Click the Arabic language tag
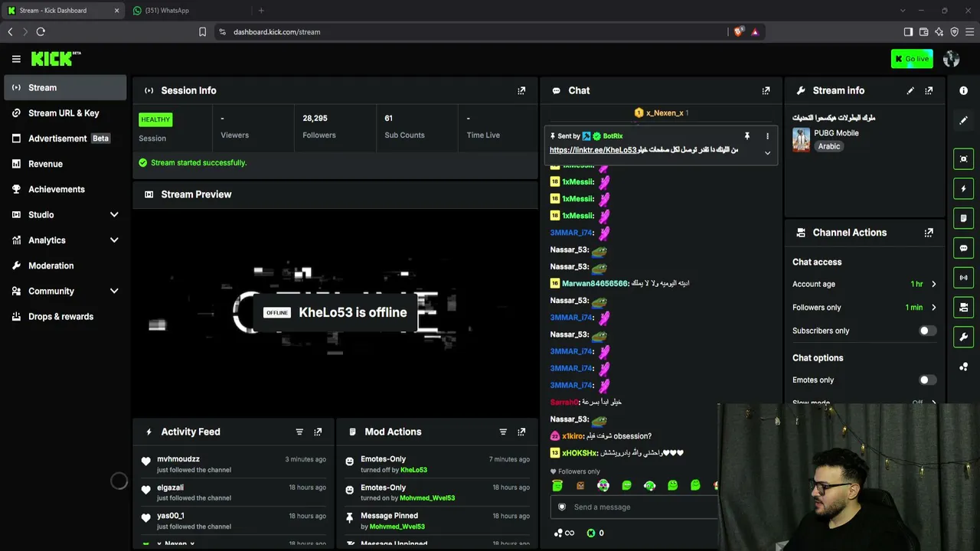The image size is (980, 551). tap(829, 146)
